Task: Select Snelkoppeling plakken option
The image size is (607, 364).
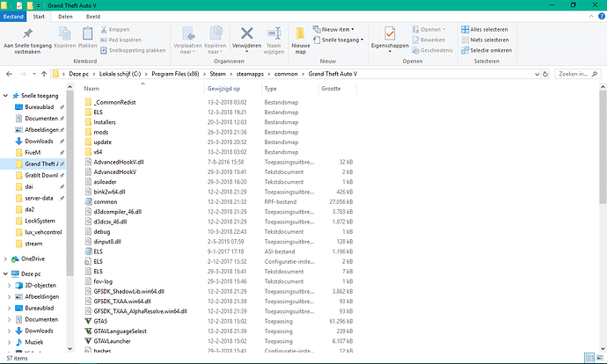Action: coord(133,50)
